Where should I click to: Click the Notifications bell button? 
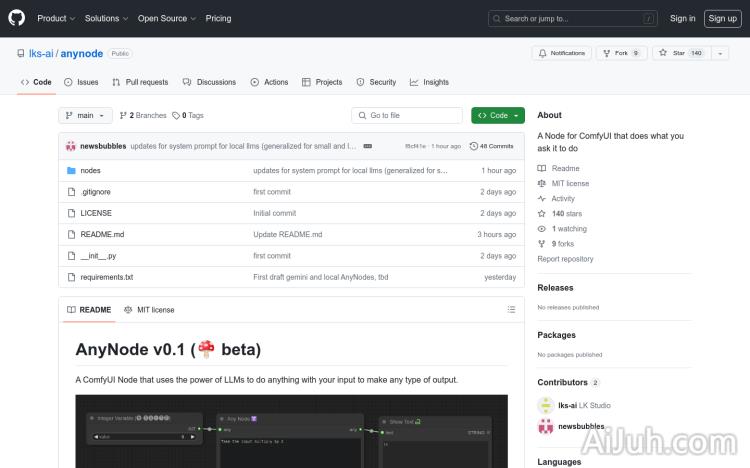tap(562, 53)
